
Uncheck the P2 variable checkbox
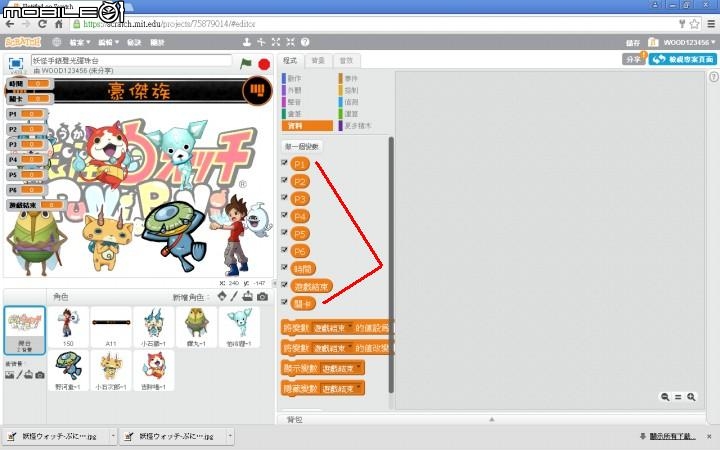click(284, 180)
